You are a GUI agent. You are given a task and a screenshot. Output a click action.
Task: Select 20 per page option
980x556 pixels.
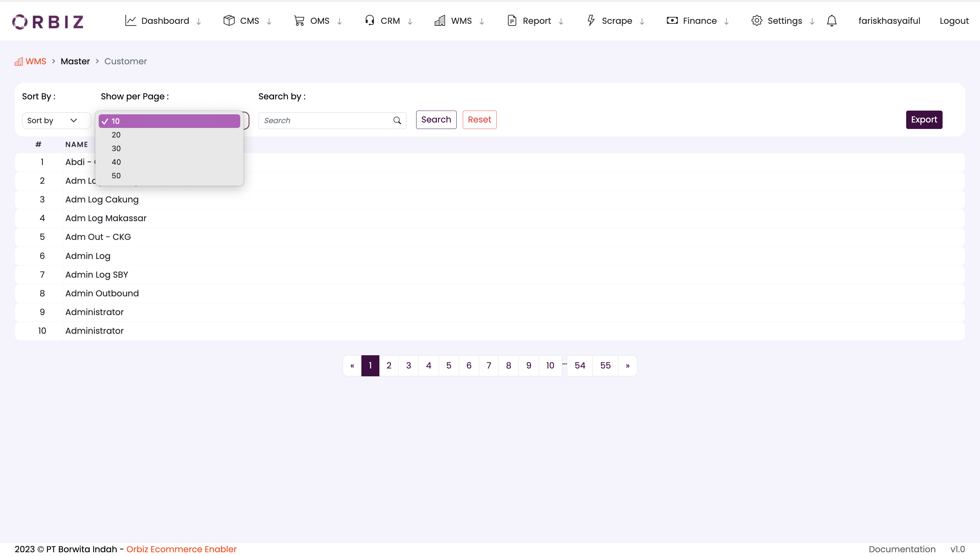point(169,135)
